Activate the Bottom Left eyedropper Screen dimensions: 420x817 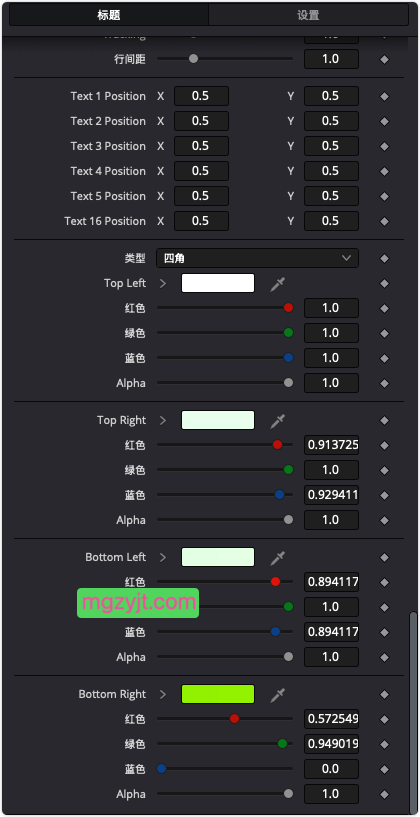click(x=278, y=558)
